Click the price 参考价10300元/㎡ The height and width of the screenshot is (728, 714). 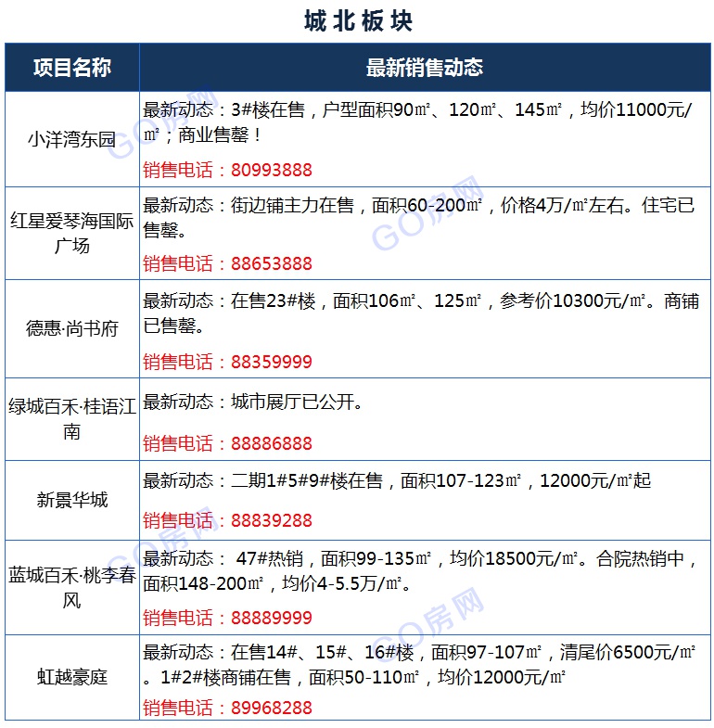point(573,300)
